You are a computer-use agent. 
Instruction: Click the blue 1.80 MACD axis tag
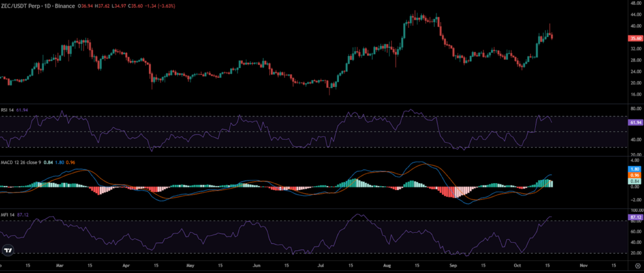[x=635, y=169]
